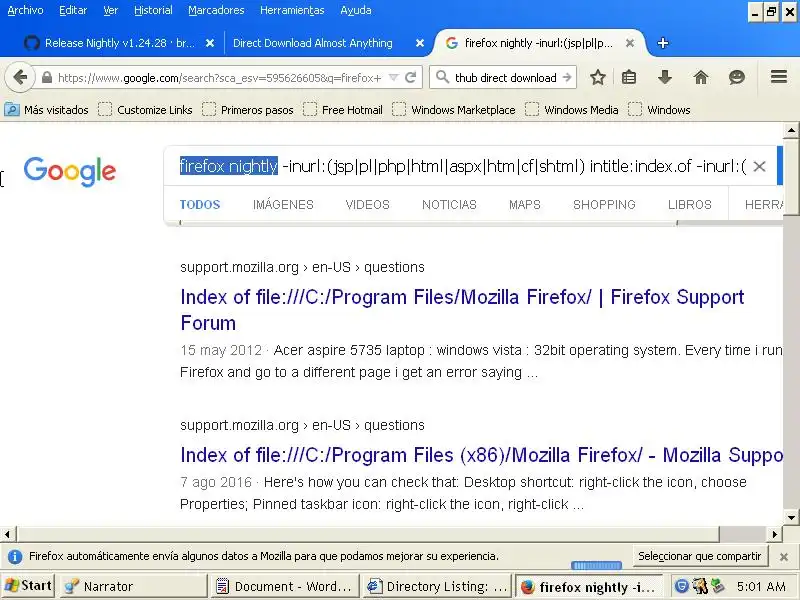Click the browser URL address field

219,78
